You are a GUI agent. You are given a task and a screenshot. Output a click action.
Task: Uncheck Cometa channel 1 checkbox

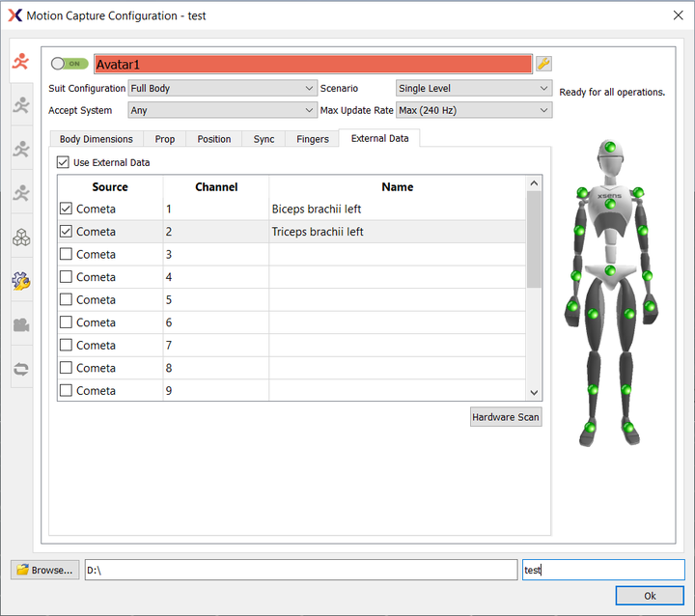(66, 208)
